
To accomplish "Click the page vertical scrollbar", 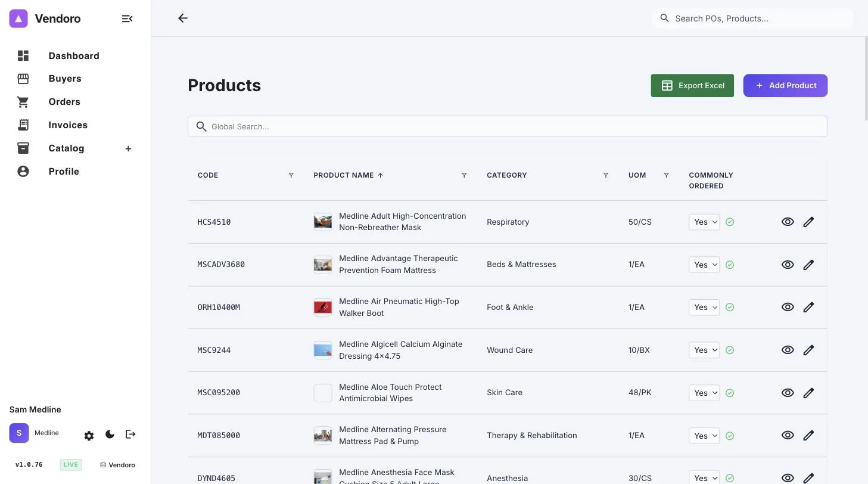I will coord(866,79).
